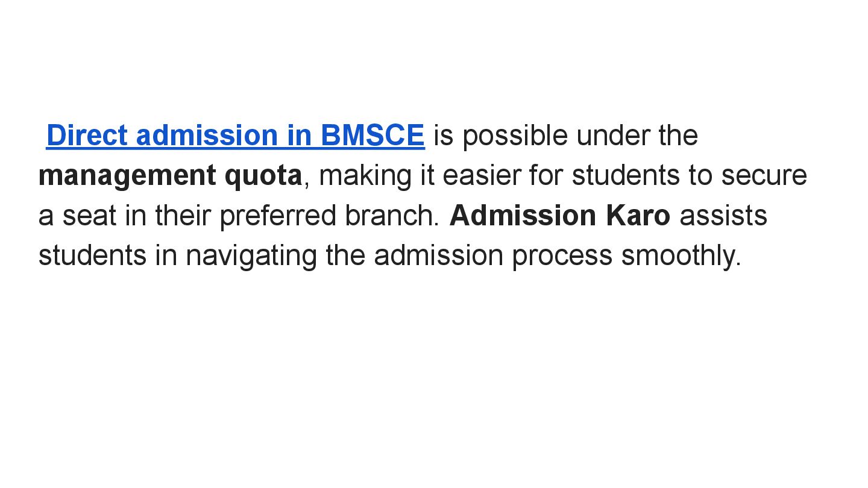Click the word "preferred" in the paragraph

[x=278, y=216]
